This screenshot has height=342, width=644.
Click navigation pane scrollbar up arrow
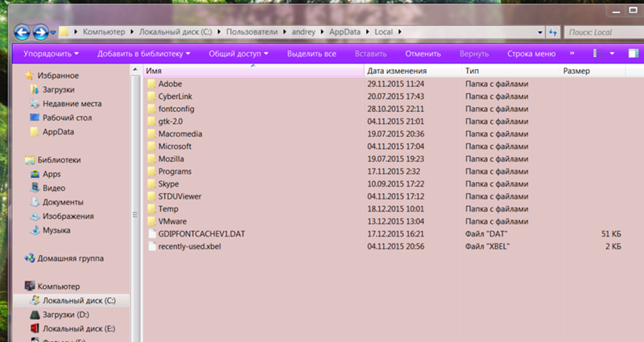coord(135,70)
